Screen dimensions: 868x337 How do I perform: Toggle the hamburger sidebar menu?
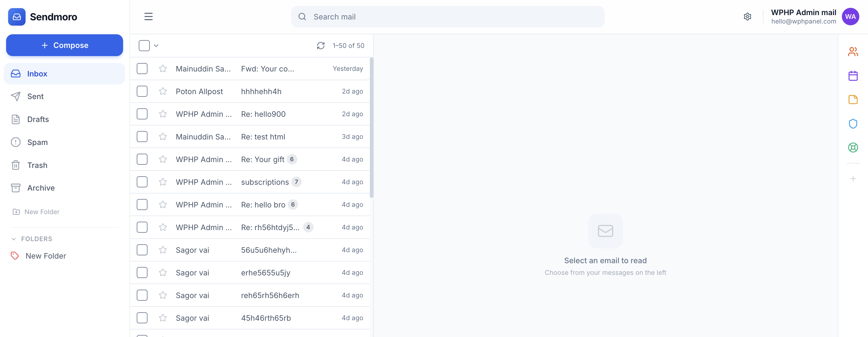pos(148,17)
